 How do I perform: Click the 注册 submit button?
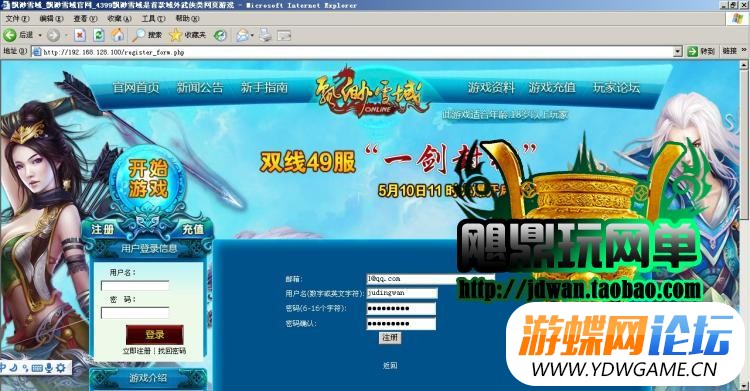[390, 337]
